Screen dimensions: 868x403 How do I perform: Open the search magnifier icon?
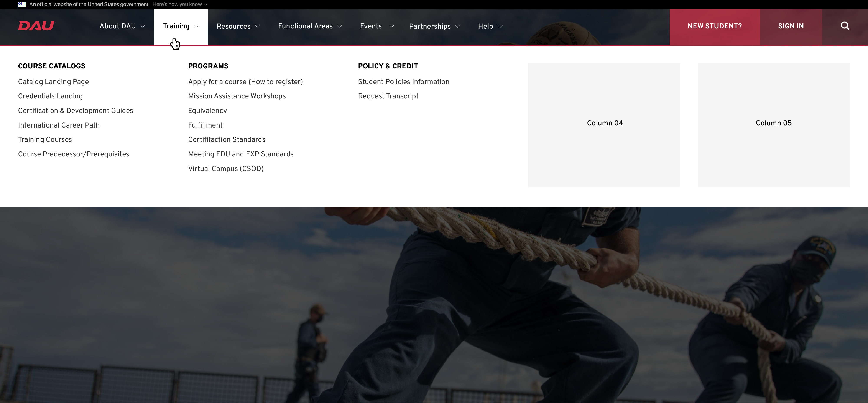coord(845,26)
